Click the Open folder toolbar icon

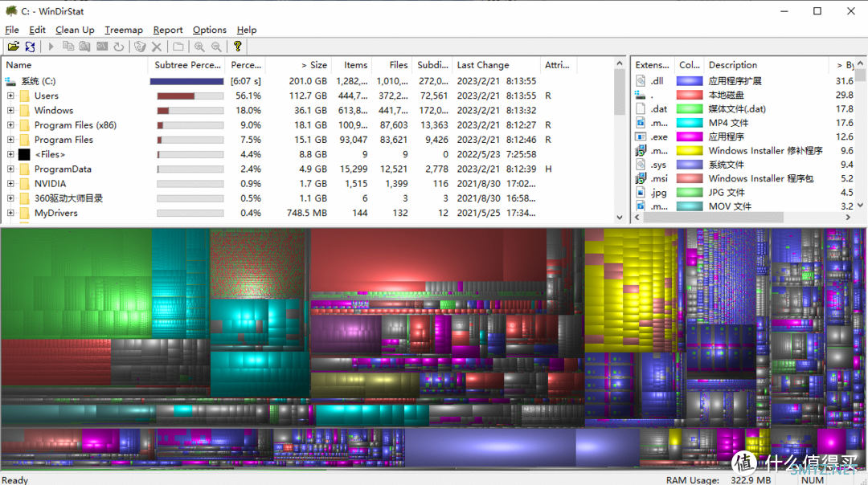(x=14, y=47)
